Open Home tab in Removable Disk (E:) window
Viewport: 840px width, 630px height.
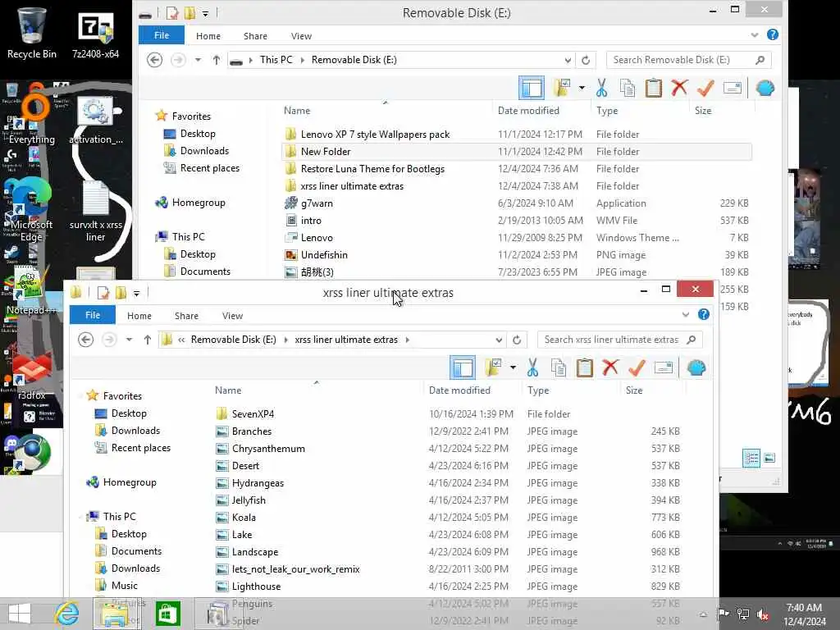coord(208,36)
